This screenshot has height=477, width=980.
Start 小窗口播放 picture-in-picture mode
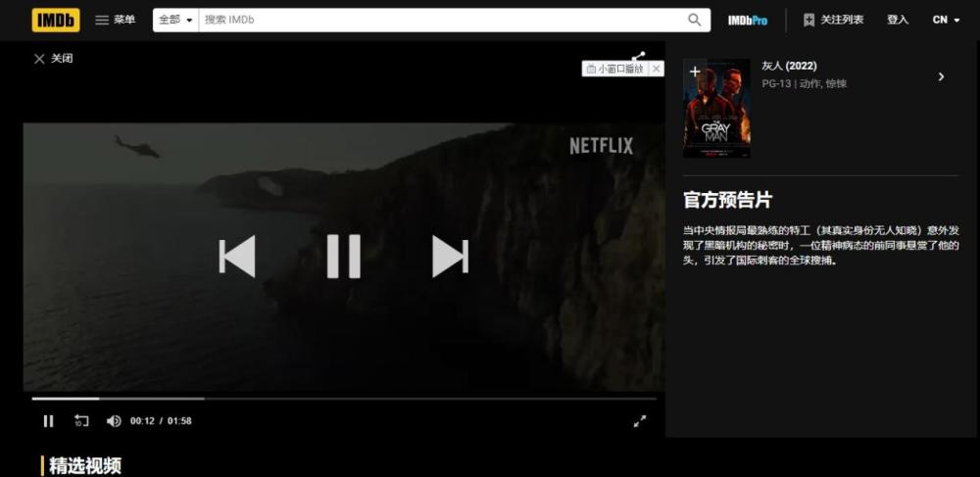615,69
